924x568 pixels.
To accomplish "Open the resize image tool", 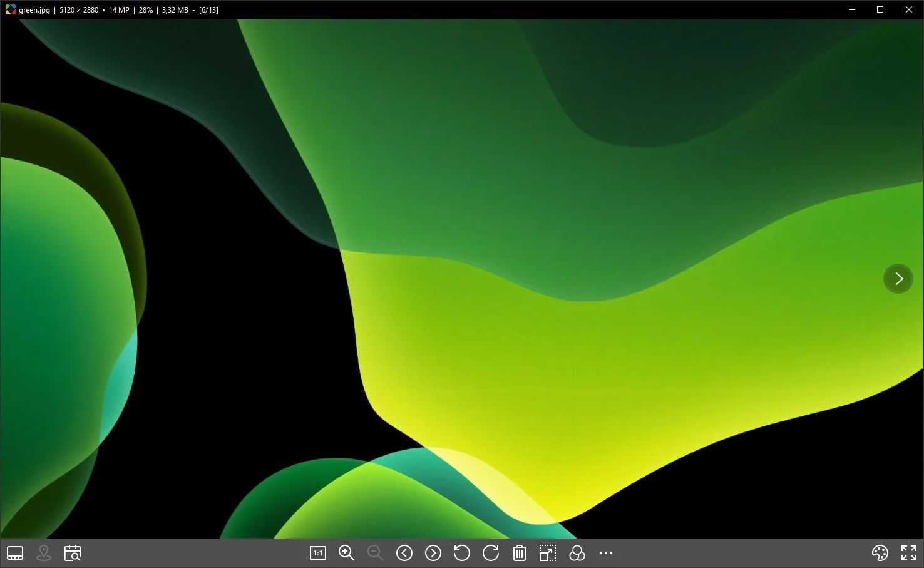I will [x=548, y=553].
